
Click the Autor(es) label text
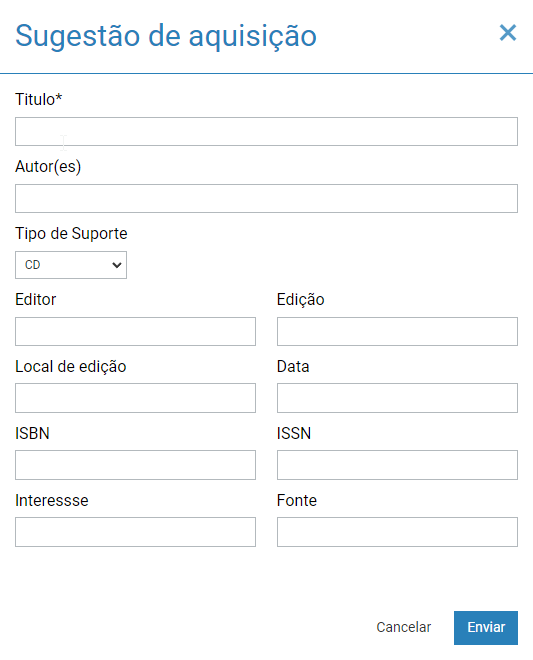coord(48,167)
